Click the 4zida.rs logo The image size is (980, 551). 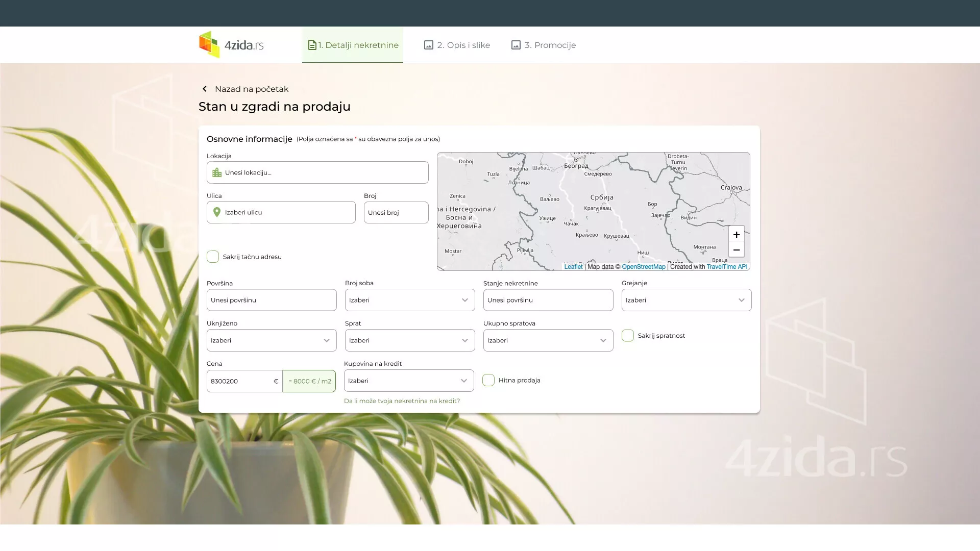pyautogui.click(x=231, y=44)
